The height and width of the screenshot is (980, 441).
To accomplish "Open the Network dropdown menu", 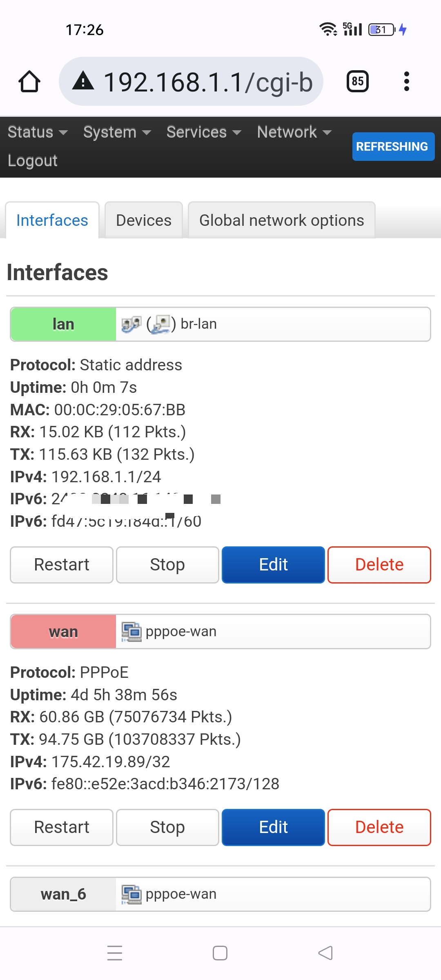I will point(294,132).
